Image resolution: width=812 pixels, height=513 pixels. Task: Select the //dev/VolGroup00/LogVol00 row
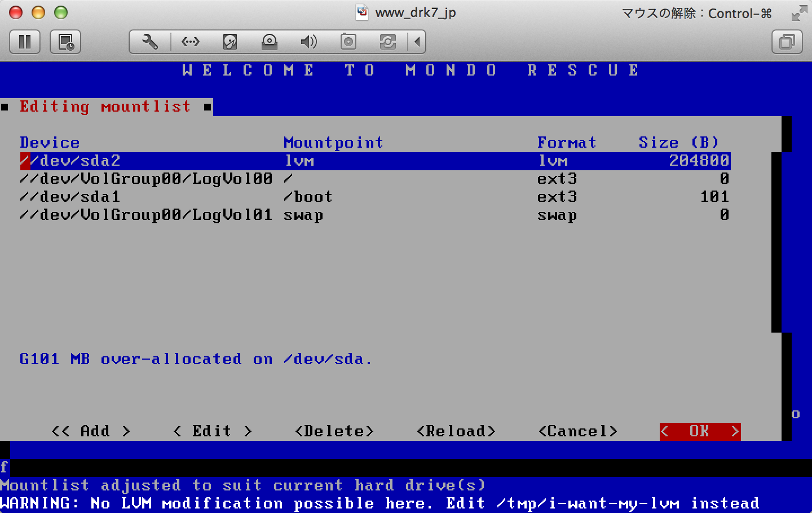click(x=375, y=179)
